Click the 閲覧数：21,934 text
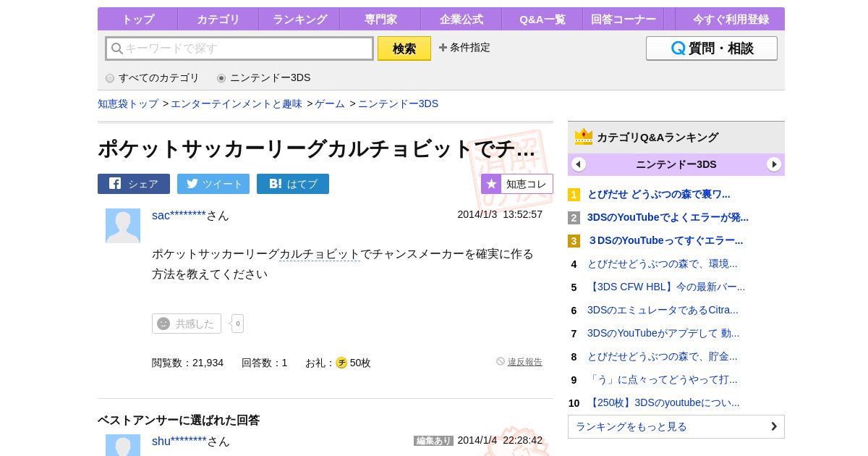The image size is (868, 456). [187, 363]
